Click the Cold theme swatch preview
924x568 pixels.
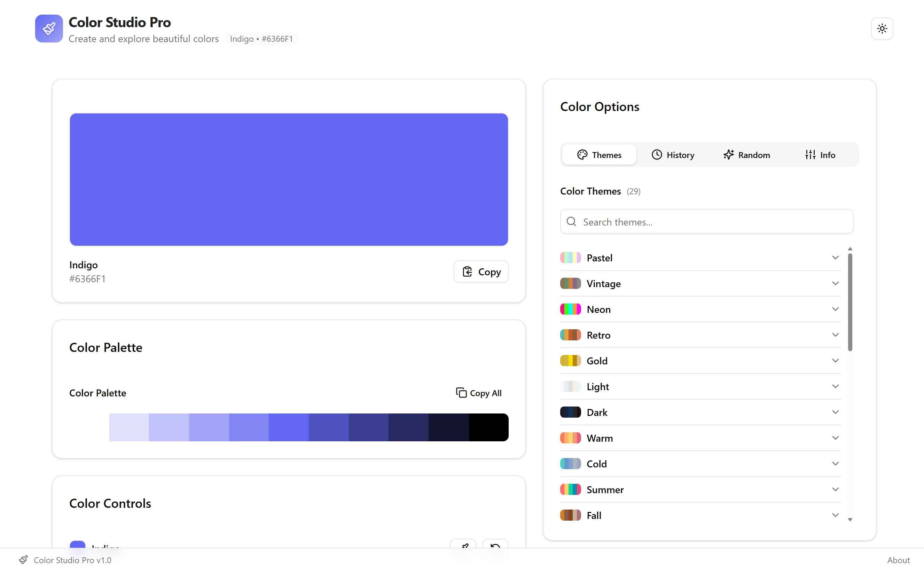[x=570, y=464]
